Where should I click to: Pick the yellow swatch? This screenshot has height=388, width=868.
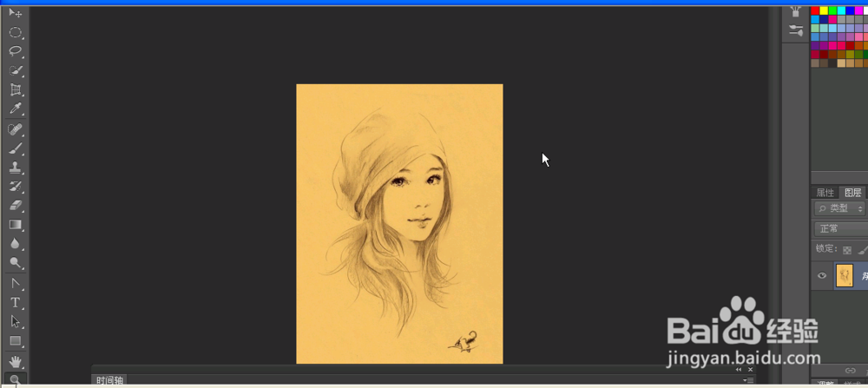824,10
